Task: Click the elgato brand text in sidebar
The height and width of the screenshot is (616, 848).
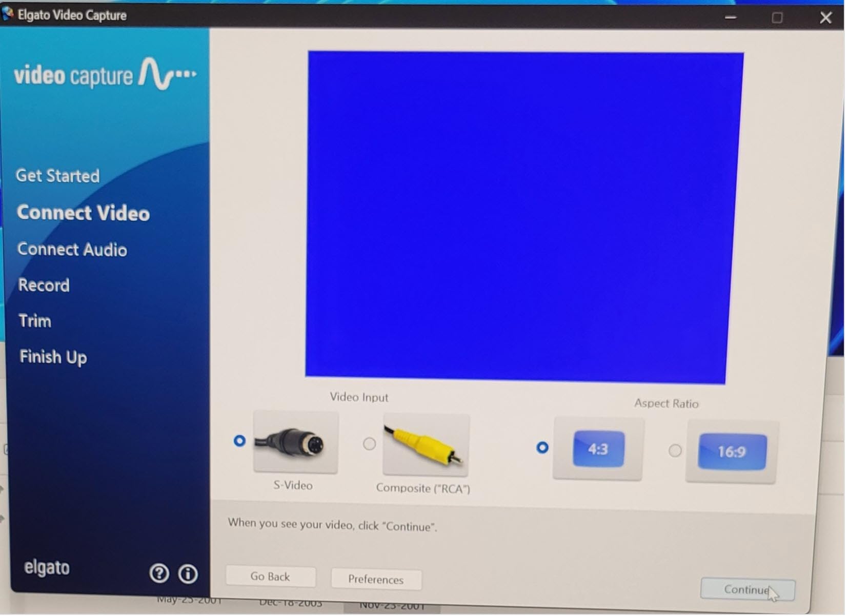Action: pyautogui.click(x=47, y=568)
